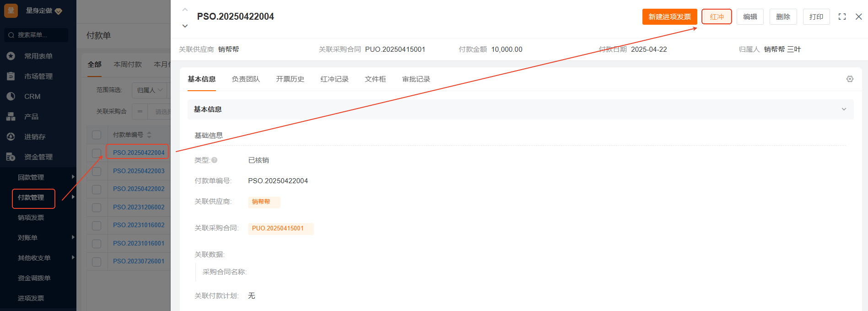Check the box for row PSO.20250422003

pos(97,171)
